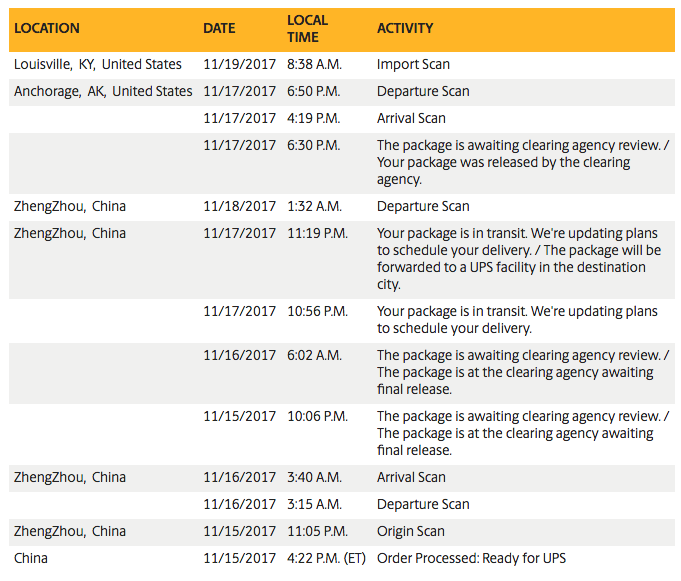Click the 10:56 P.M. time entry
Image resolution: width=681 pixels, height=581 pixels.
click(x=317, y=311)
